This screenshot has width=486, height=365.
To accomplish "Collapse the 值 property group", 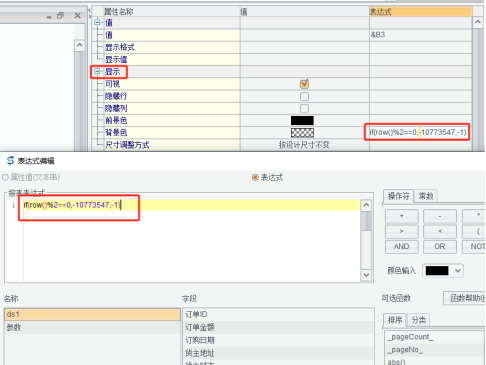I will [x=97, y=22].
